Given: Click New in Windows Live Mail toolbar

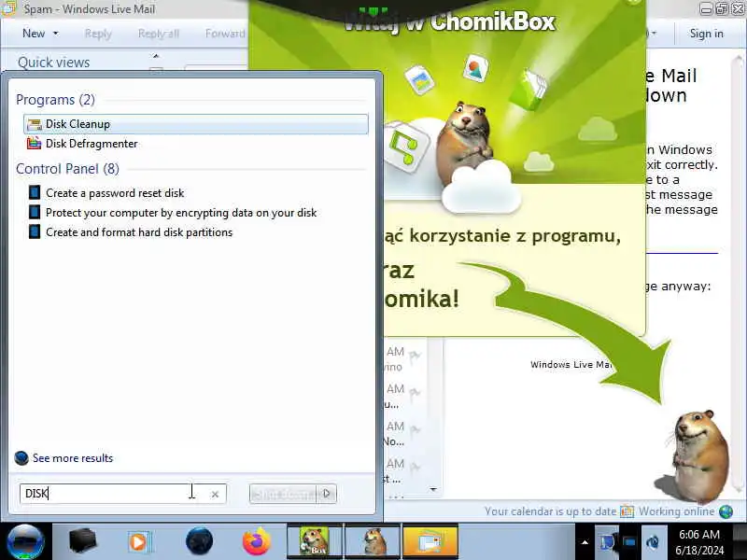Looking at the screenshot, I should 34,34.
